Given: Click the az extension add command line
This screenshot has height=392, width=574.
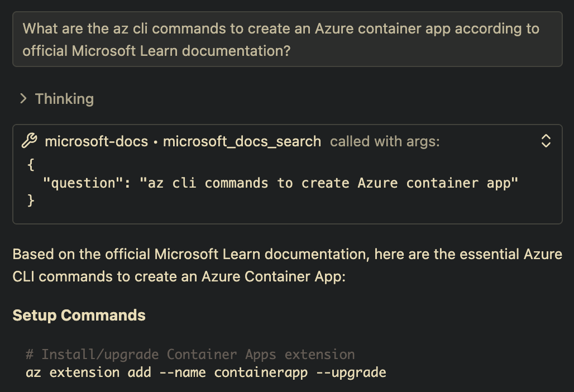Looking at the screenshot, I should point(206,372).
